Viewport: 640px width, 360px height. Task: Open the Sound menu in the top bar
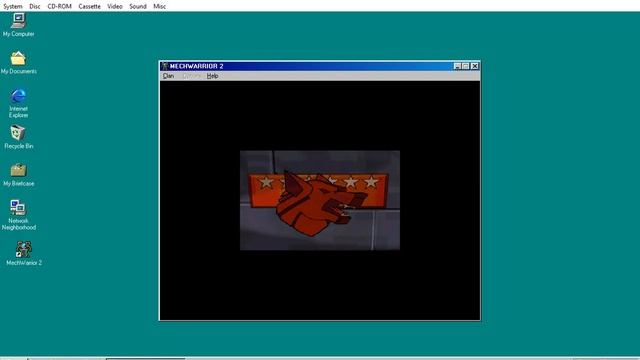tap(138, 6)
